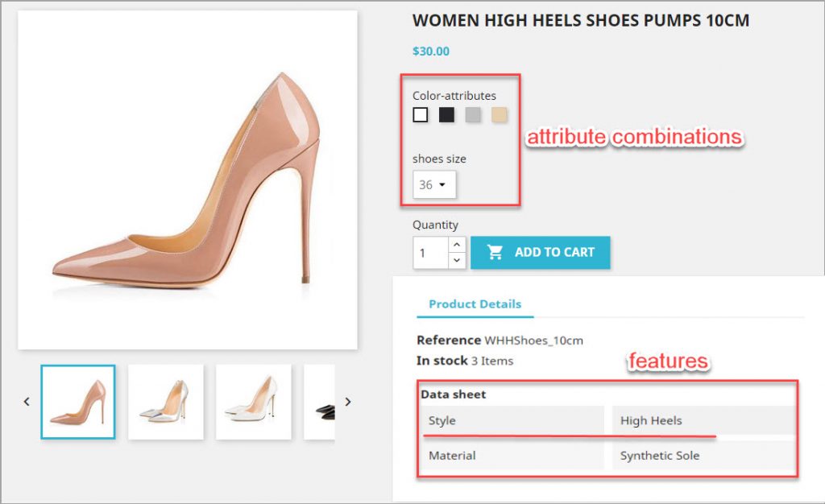This screenshot has width=825, height=504.
Task: Select the black color attribute swatch
Action: click(446, 114)
